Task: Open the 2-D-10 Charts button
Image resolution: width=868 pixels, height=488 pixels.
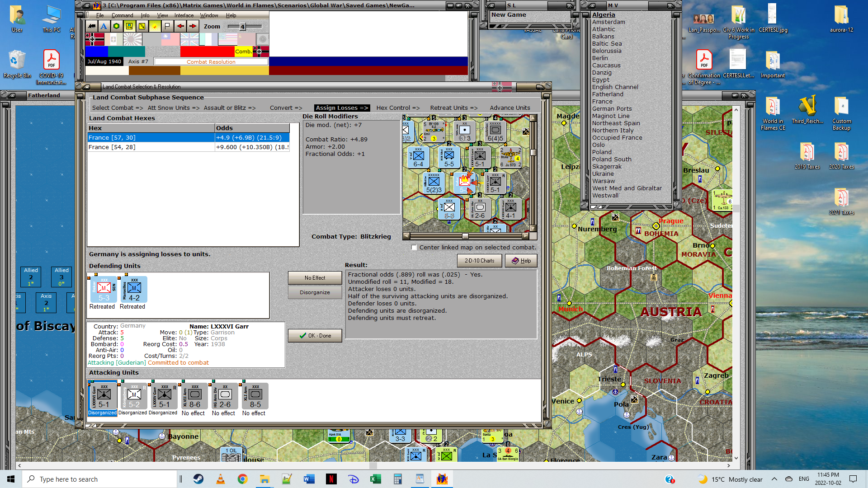Action: coord(479,261)
